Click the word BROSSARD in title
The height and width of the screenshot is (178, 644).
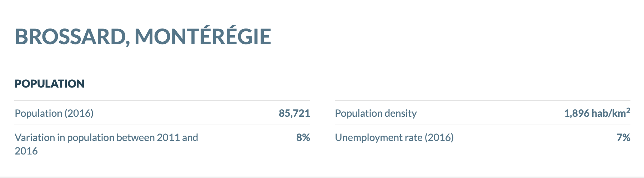70,36
